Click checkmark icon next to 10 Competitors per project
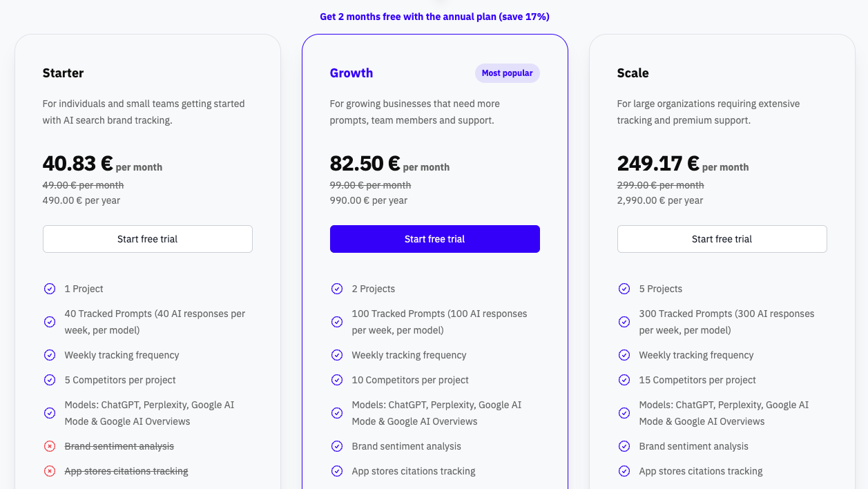 tap(337, 380)
